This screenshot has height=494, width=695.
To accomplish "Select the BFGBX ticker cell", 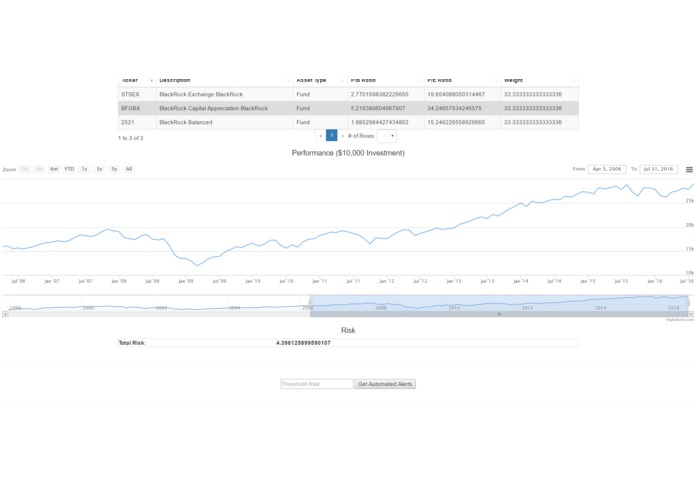I will (137, 109).
